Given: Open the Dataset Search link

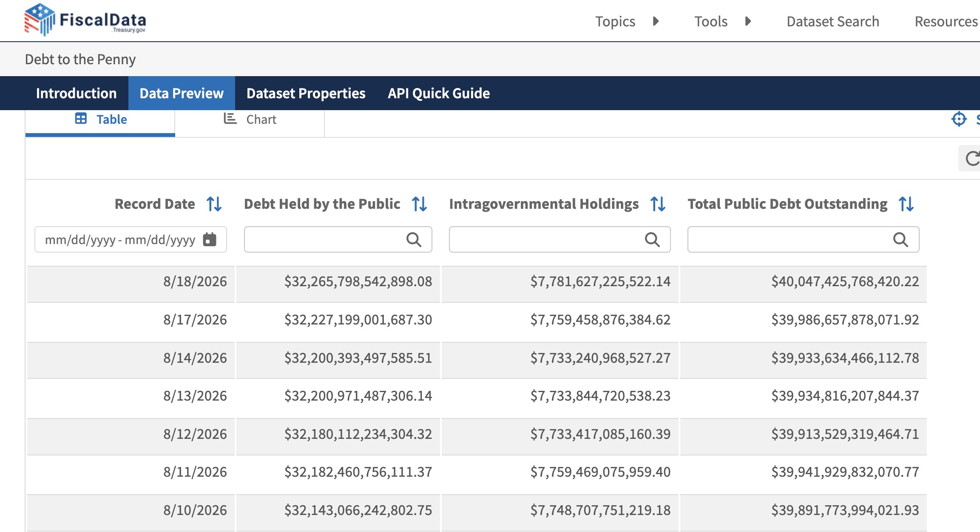Looking at the screenshot, I should click(833, 21).
